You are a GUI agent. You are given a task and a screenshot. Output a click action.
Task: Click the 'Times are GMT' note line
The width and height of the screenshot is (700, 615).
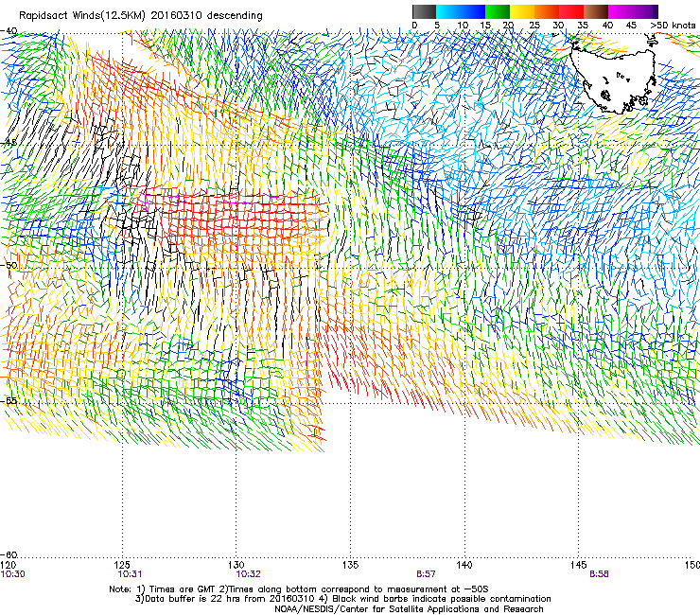pyautogui.click(x=299, y=589)
